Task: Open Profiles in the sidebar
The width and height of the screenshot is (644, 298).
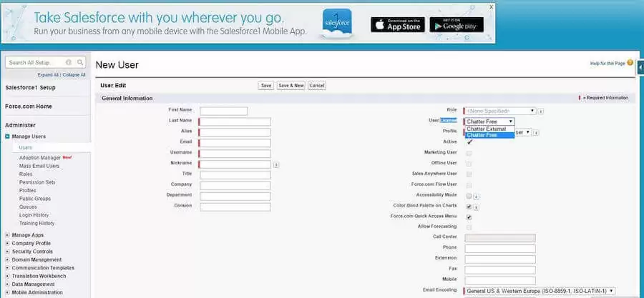Action: [x=27, y=191]
